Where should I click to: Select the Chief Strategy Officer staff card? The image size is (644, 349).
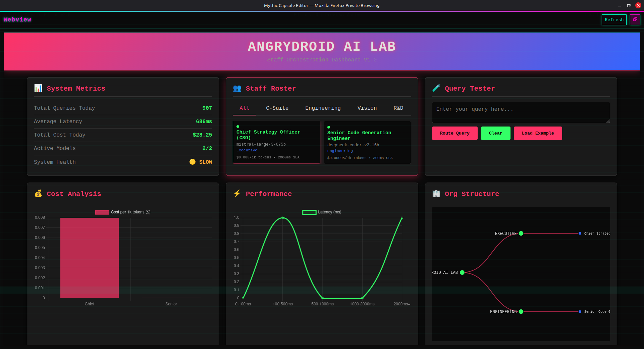point(276,142)
